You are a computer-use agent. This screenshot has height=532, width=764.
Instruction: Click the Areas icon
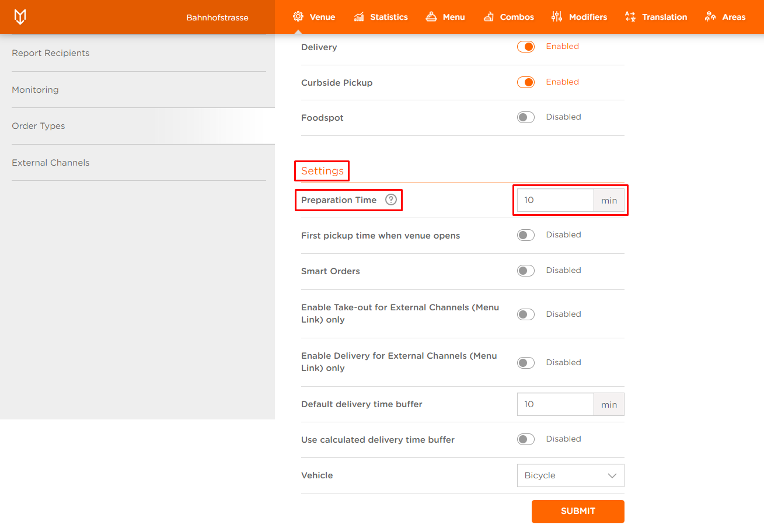[710, 16]
